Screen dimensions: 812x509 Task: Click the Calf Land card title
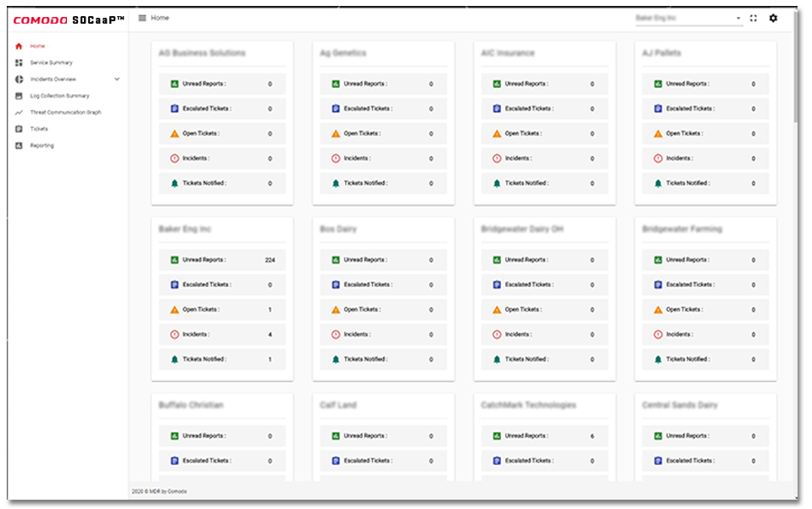(338, 405)
